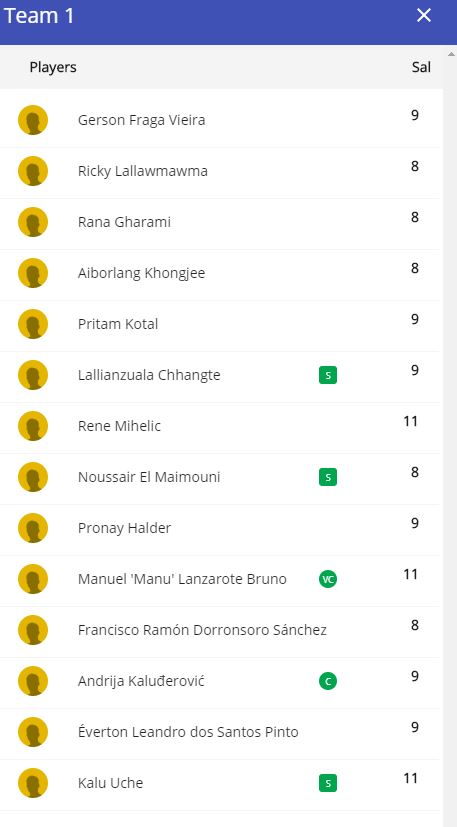Viewport: 457px width, 827px height.
Task: Click Gerson Fraga Vieira's avatar icon
Action: coord(33,120)
